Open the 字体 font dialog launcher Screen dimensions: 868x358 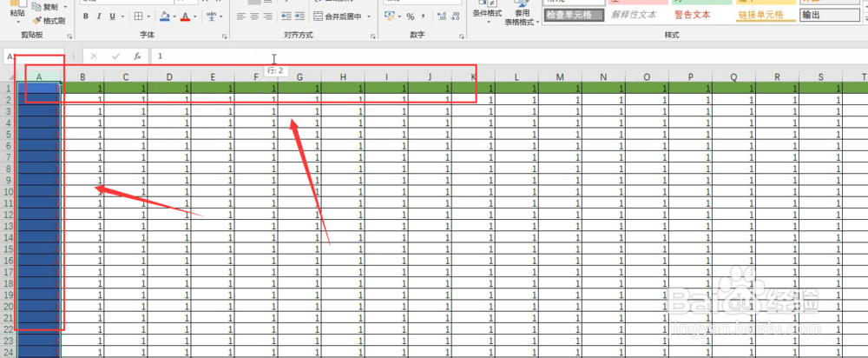coord(224,36)
